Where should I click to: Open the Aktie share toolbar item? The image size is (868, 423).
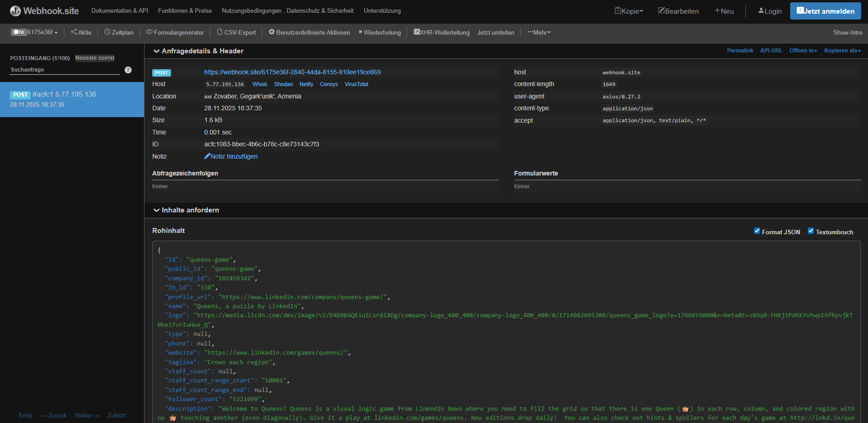(x=81, y=32)
